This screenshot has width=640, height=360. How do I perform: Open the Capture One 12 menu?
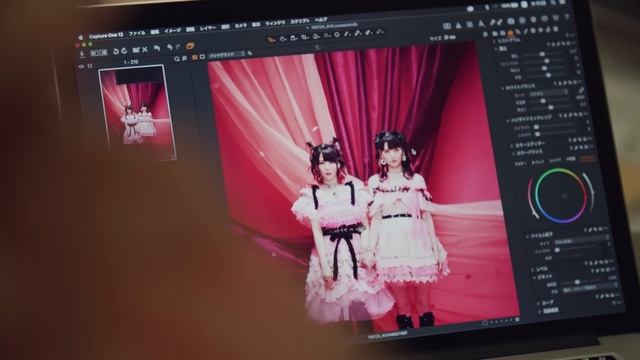[106, 36]
